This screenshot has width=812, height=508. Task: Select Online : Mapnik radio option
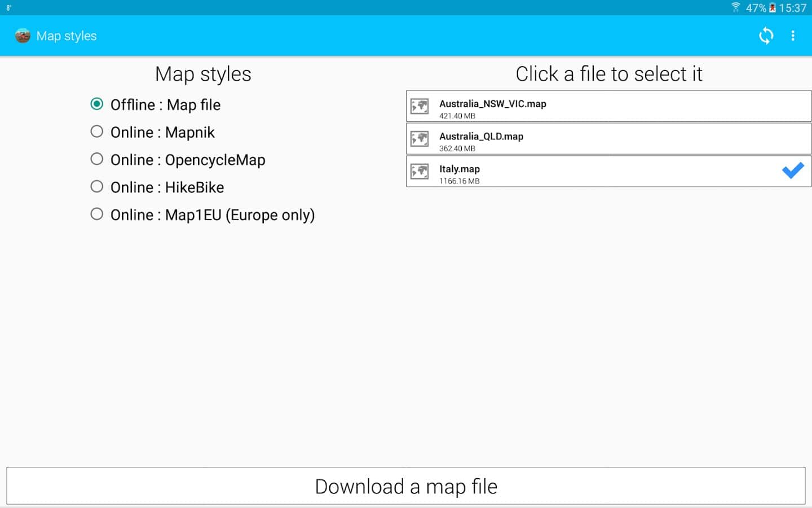click(x=97, y=132)
